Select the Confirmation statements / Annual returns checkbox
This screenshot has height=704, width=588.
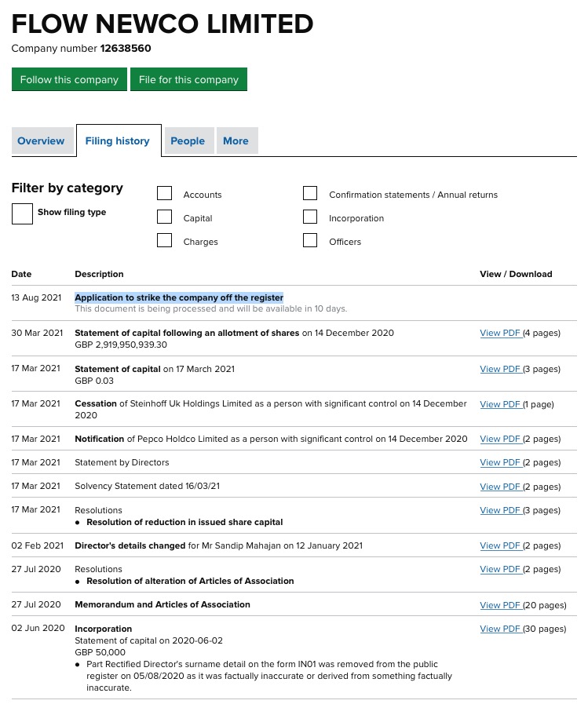[x=310, y=194]
